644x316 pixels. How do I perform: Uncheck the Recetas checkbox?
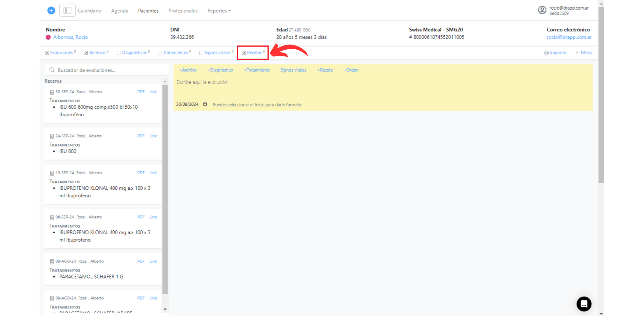tap(244, 53)
